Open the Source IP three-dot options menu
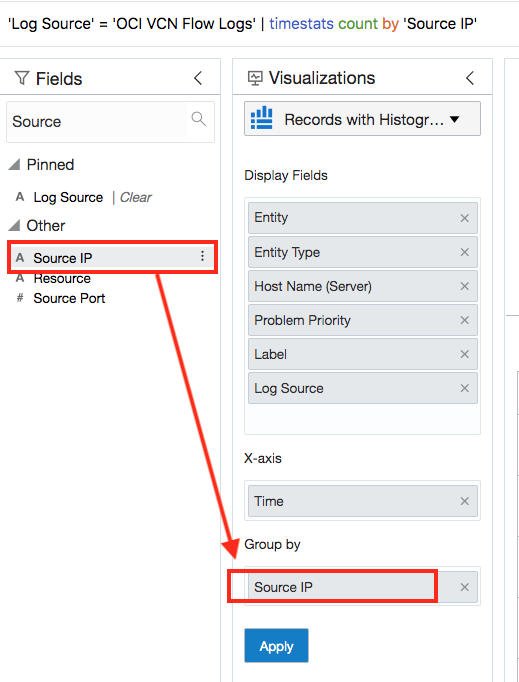This screenshot has width=519, height=682. [x=202, y=256]
